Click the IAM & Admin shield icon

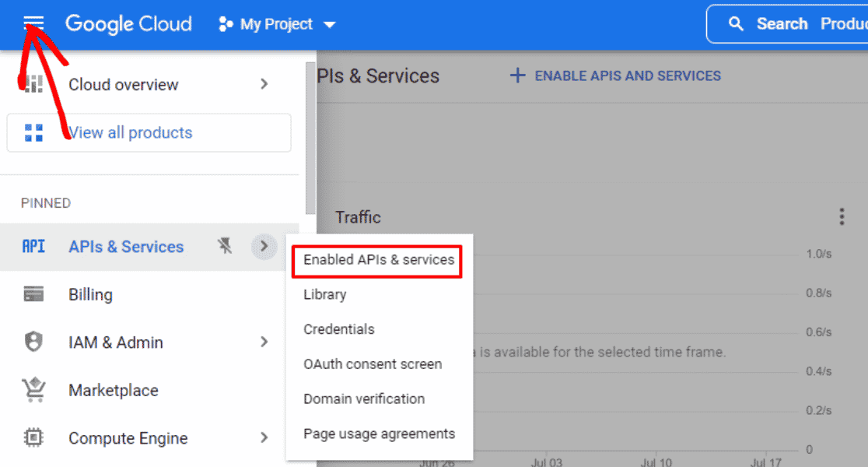tap(33, 342)
